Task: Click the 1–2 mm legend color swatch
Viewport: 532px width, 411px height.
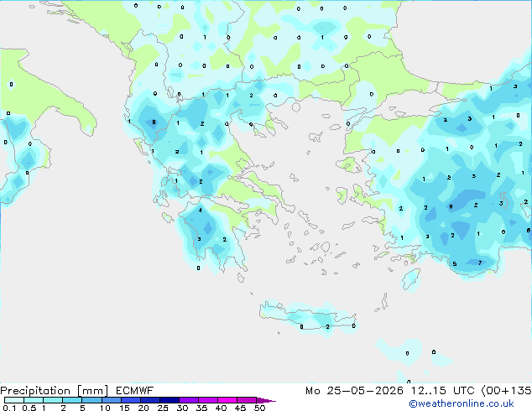Action: click(53, 400)
